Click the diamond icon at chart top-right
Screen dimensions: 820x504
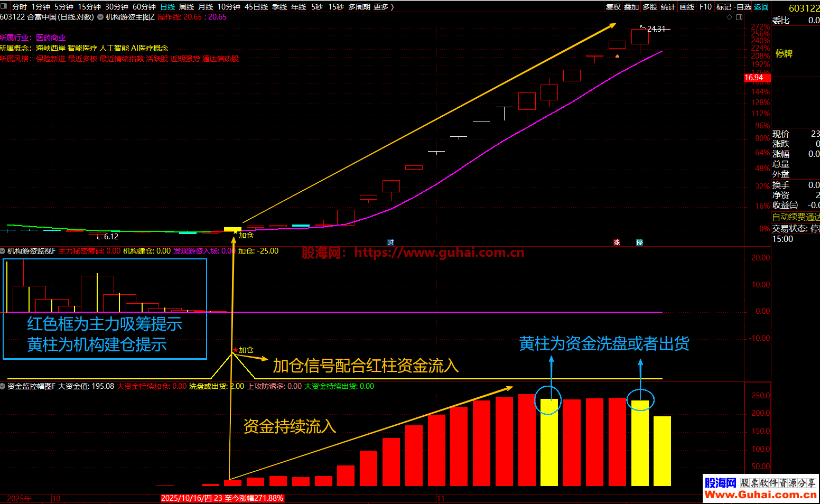coord(730,17)
